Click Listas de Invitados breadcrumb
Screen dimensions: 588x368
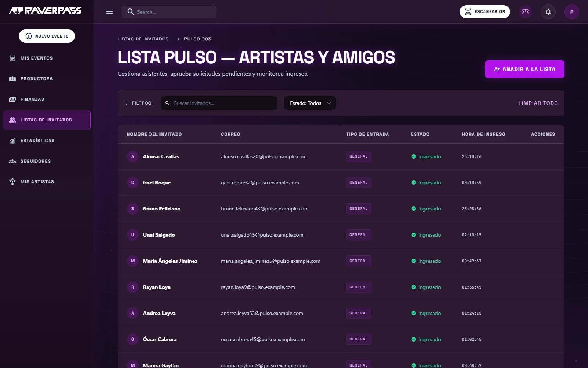143,39
